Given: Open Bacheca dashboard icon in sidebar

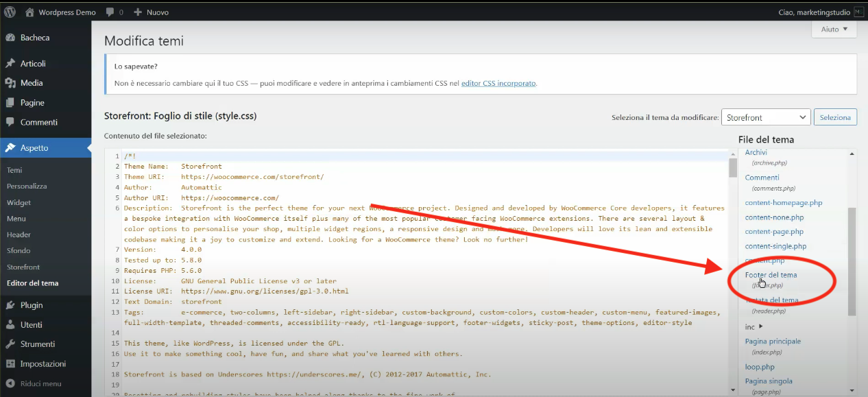Looking at the screenshot, I should tap(10, 38).
